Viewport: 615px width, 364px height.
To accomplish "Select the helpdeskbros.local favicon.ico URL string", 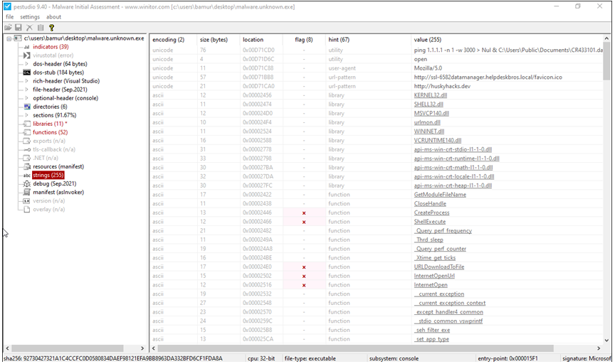I will point(488,77).
